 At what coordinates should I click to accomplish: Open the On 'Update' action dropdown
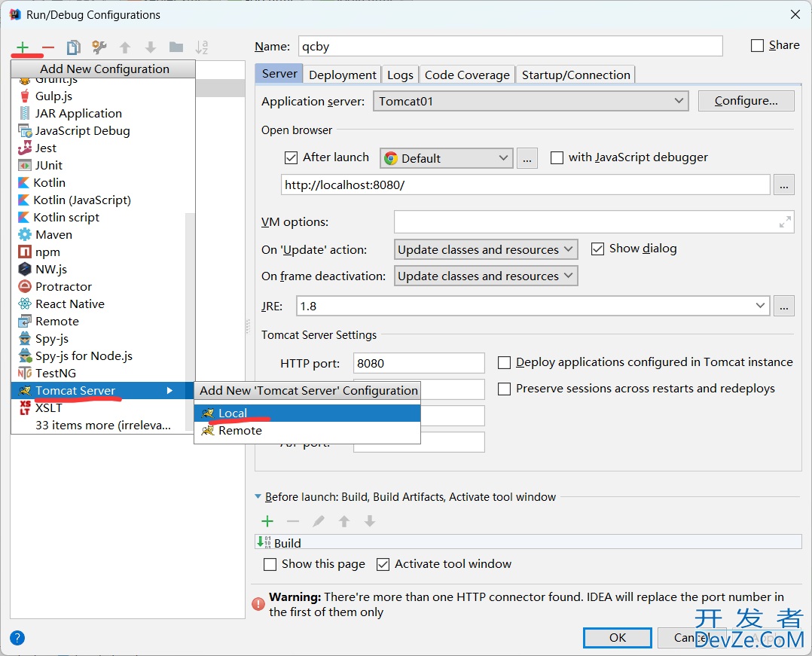486,249
